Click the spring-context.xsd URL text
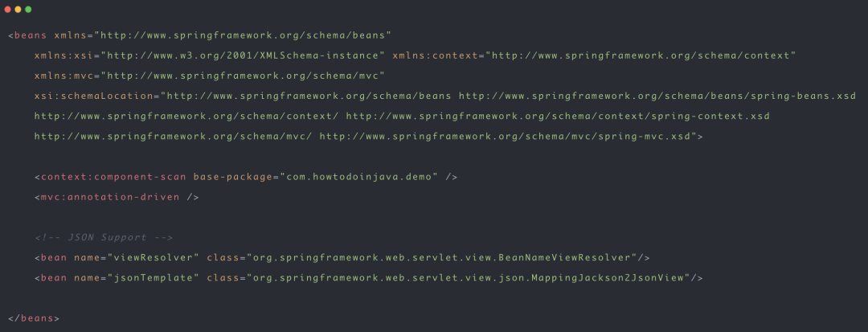The height and width of the screenshot is (332, 868). (558, 117)
